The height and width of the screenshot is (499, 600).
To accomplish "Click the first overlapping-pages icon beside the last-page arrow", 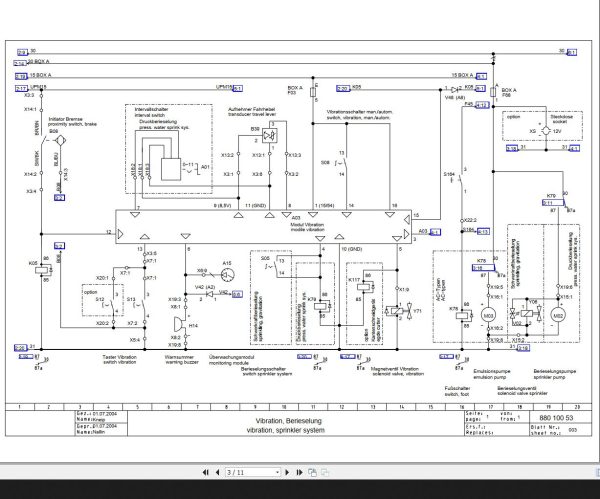I will (x=312, y=472).
